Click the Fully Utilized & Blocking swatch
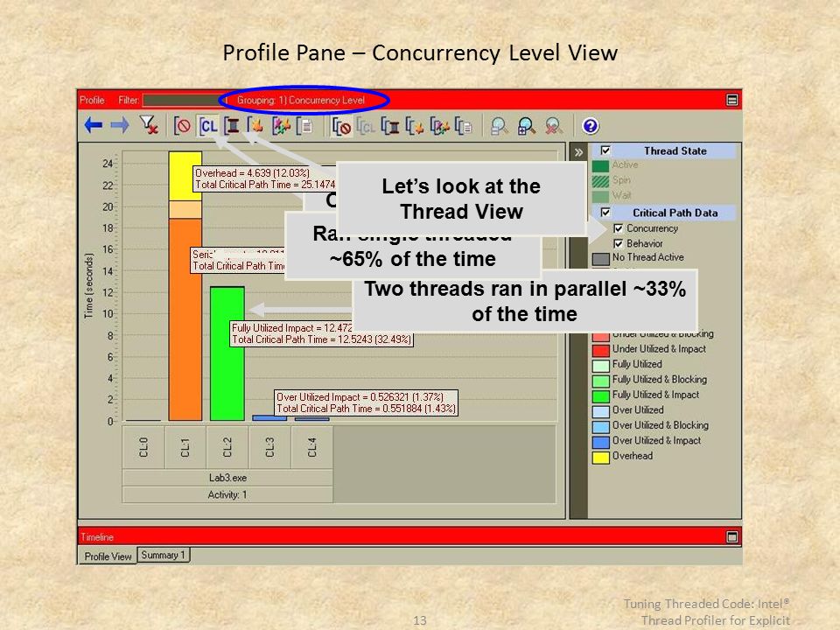 (x=600, y=381)
